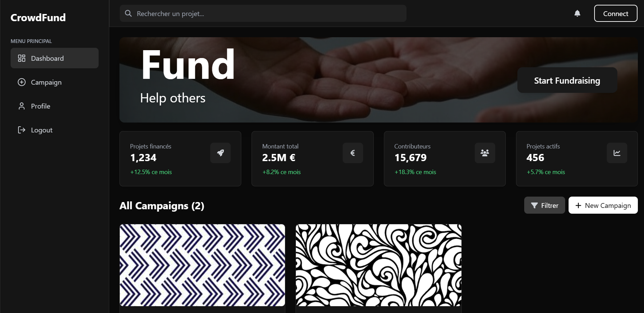Click the Start Fundraising button

(567, 80)
